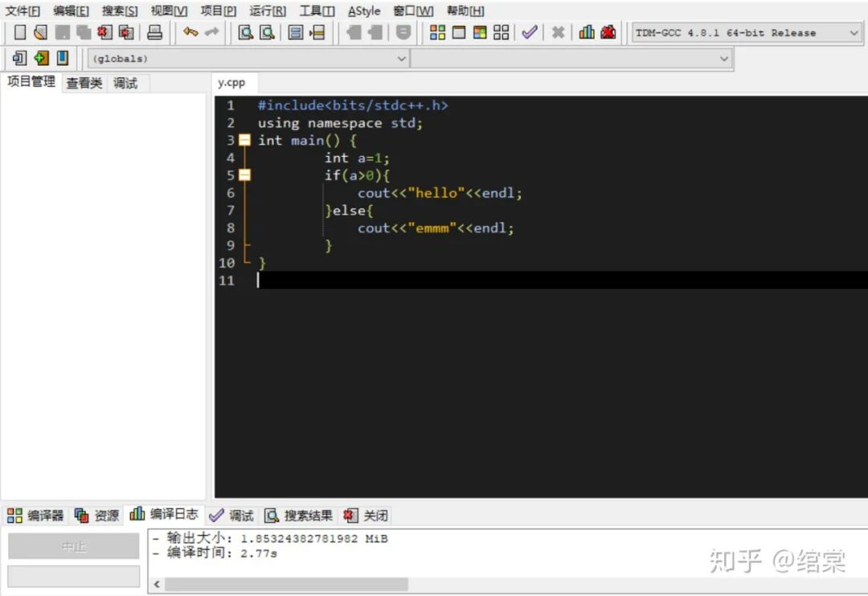Screen dimensions: 868x596
Task: Click the #include<bits/stdc++.h> code line
Action: [353, 105]
